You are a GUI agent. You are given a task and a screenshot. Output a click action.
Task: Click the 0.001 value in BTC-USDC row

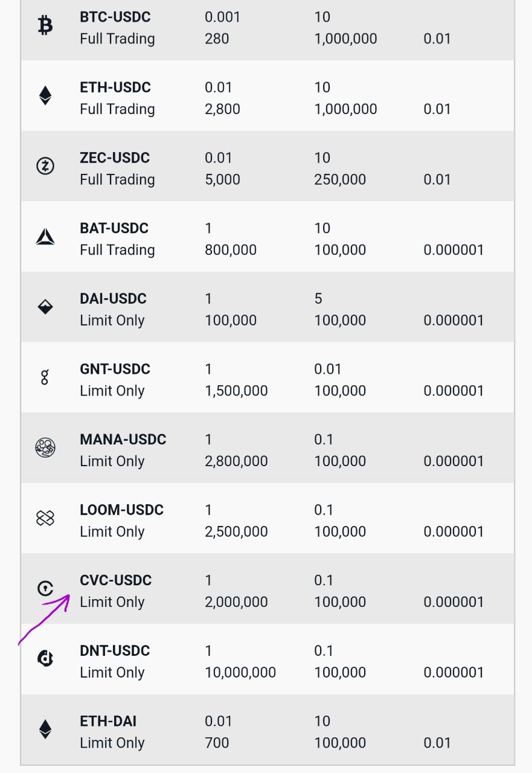223,17
